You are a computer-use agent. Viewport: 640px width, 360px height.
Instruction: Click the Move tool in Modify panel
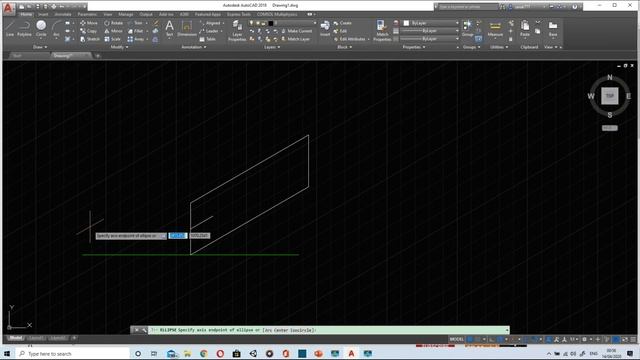pyautogui.click(x=89, y=23)
